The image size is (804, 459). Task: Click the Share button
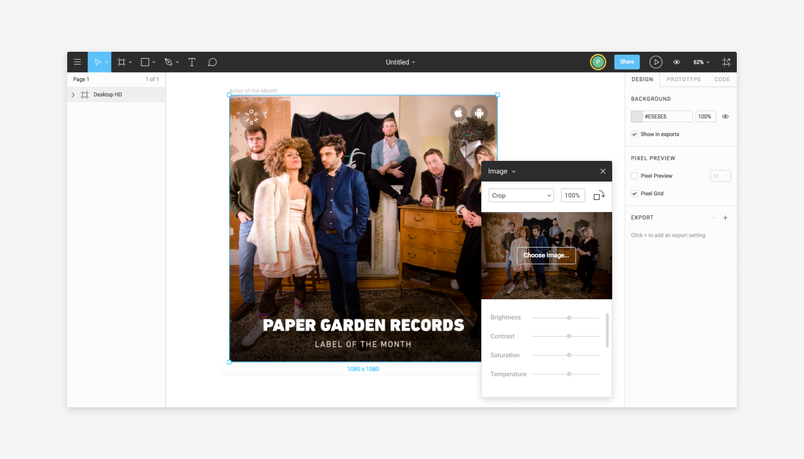pyautogui.click(x=627, y=62)
